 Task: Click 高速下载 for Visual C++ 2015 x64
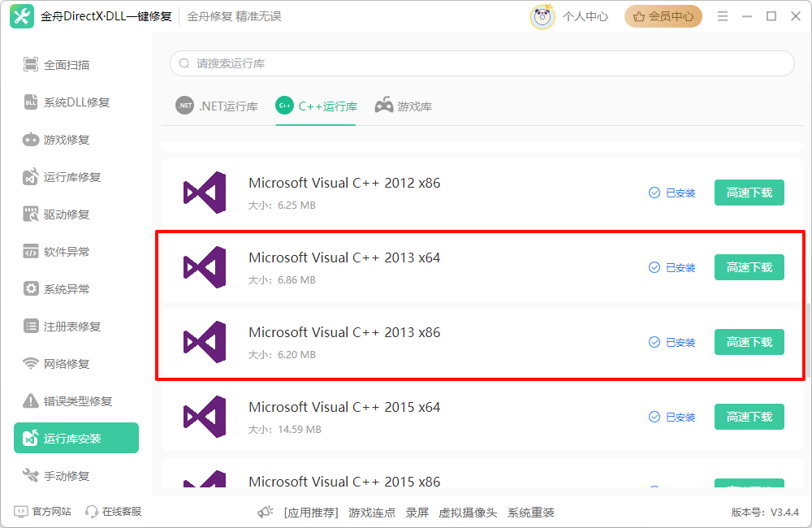(749, 417)
